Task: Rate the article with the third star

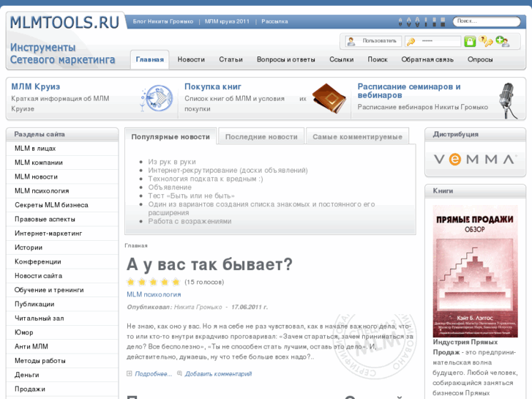Action: (x=154, y=282)
